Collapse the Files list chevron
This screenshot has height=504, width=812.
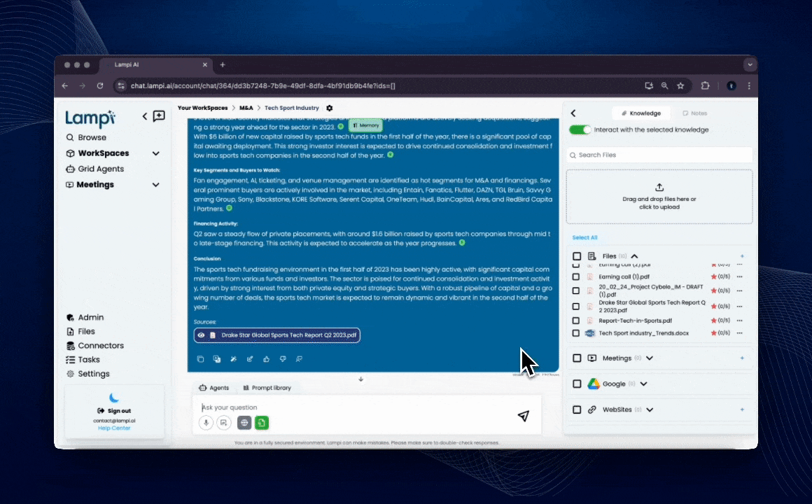click(634, 256)
